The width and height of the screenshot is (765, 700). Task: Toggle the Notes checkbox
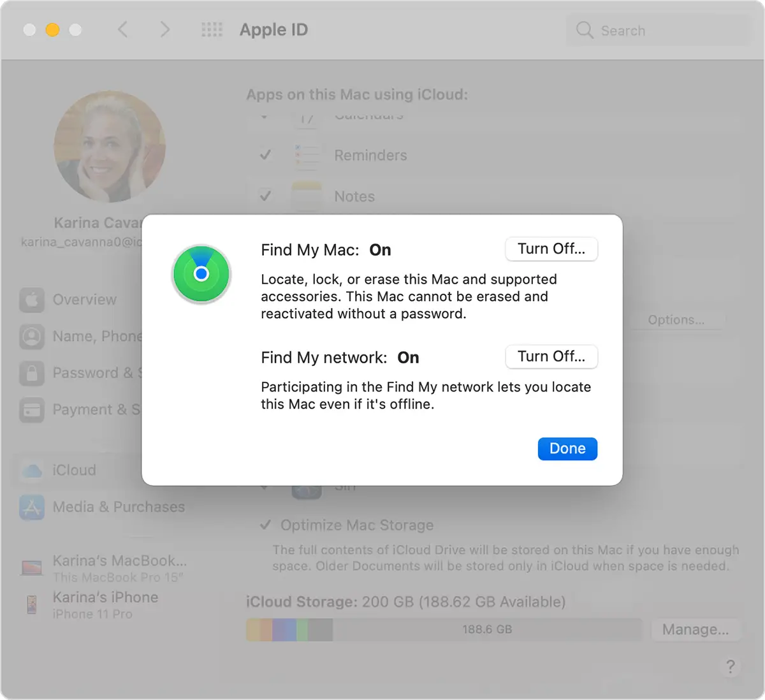[x=266, y=196]
